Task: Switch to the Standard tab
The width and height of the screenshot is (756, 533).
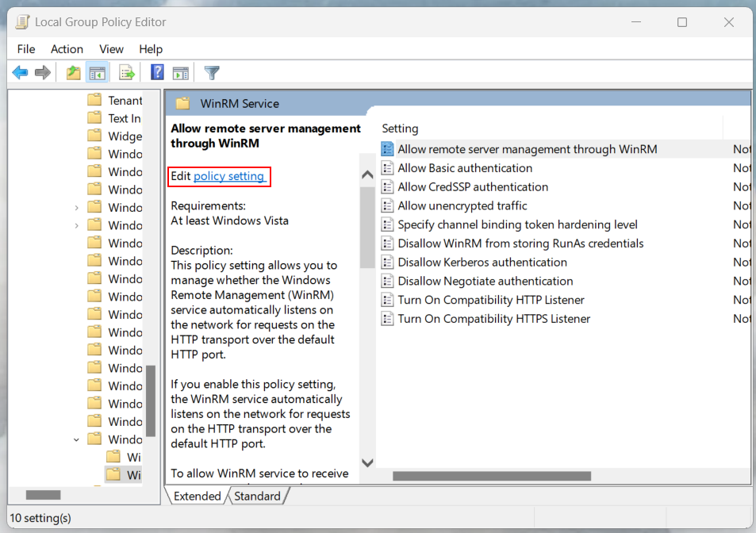Action: point(257,497)
